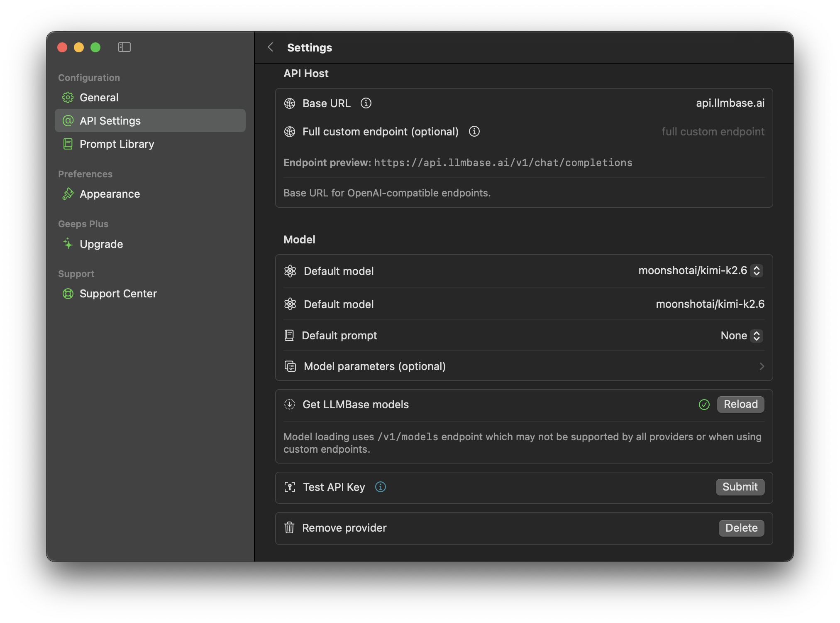Click the Test API Key scan icon
The width and height of the screenshot is (840, 623).
tap(290, 487)
